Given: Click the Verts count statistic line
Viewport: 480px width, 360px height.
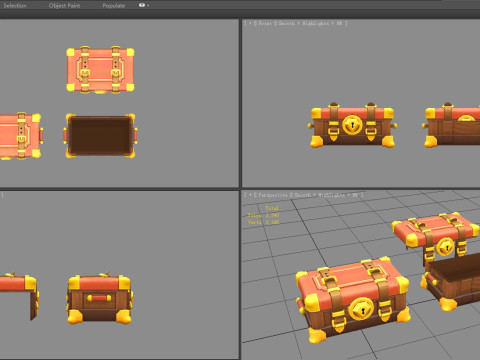Looking at the screenshot, I should [x=263, y=222].
